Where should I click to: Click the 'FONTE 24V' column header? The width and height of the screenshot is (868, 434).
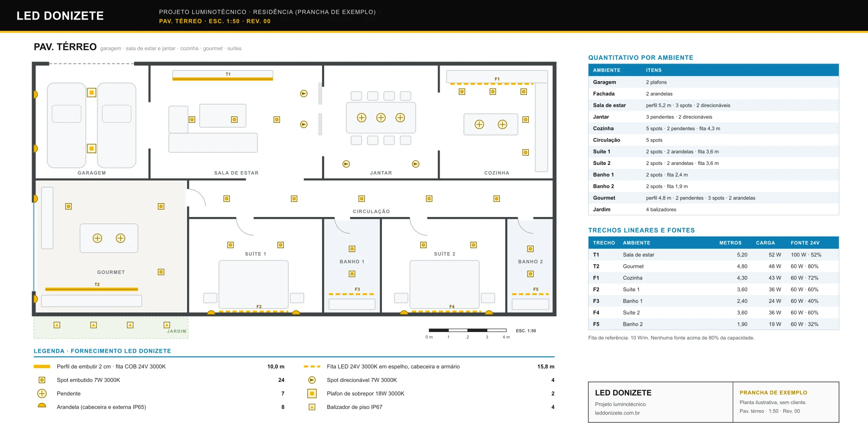[805, 243]
